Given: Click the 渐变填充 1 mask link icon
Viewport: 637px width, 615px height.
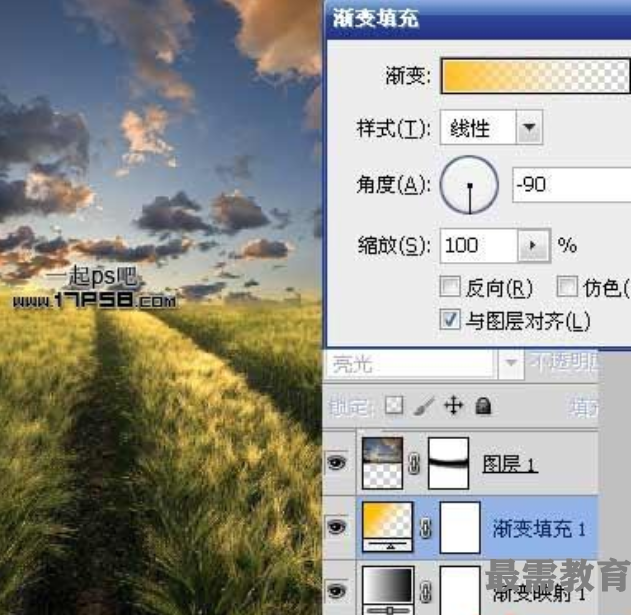Looking at the screenshot, I should [x=425, y=528].
